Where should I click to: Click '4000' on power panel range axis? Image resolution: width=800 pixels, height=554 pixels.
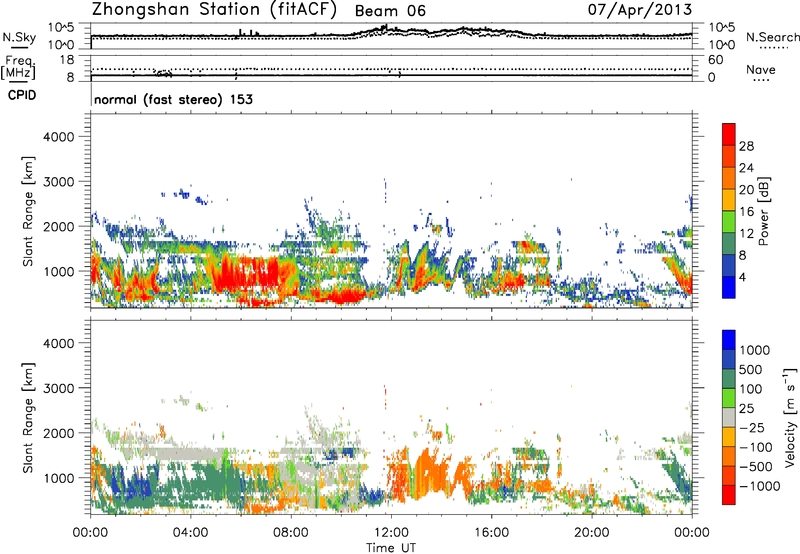click(x=58, y=137)
